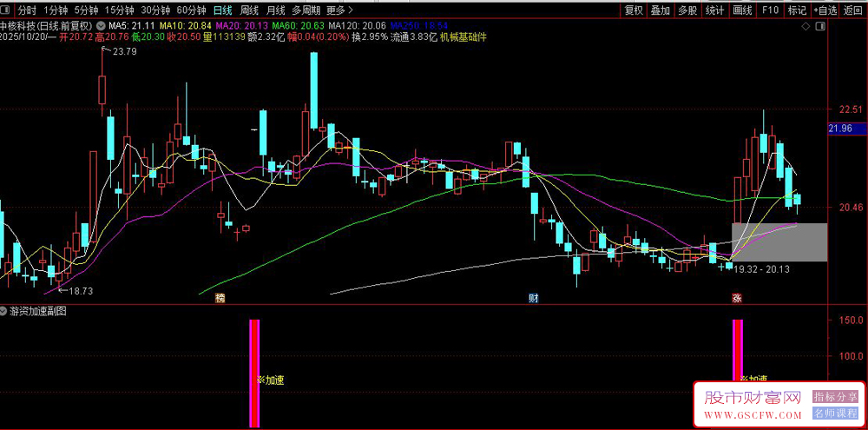Select the MA10: 20.84 label
Screen dimensions: 868x430
[x=184, y=25]
